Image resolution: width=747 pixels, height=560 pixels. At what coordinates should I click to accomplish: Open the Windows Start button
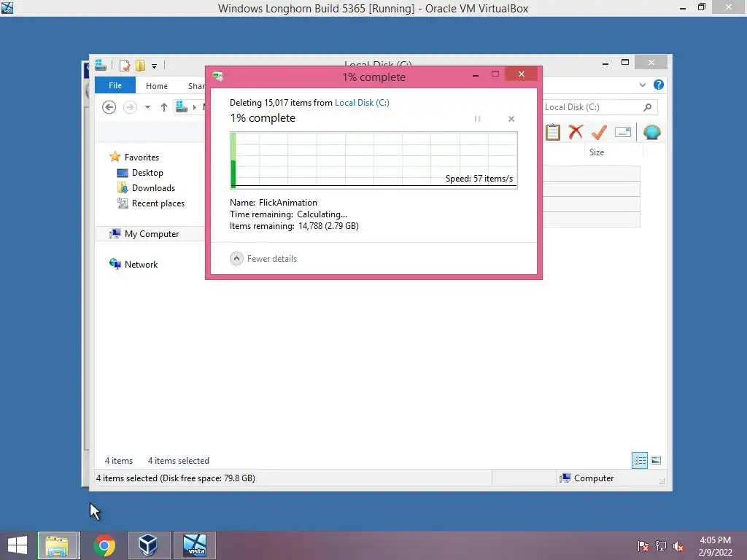(x=18, y=545)
